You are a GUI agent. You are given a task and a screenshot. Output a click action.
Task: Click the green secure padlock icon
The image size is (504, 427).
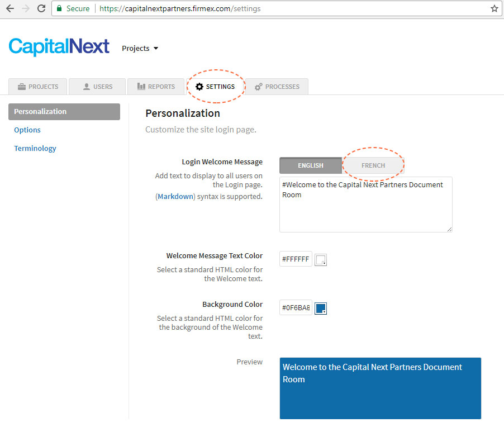pyautogui.click(x=59, y=8)
